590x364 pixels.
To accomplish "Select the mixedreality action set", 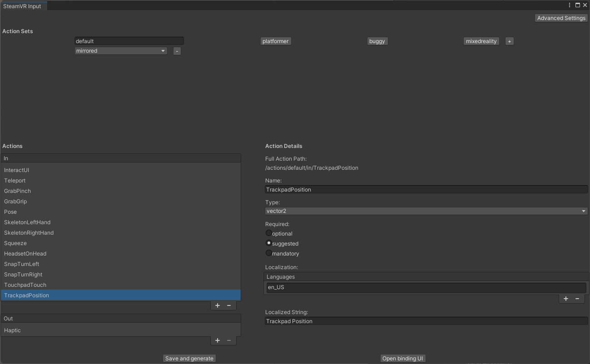I will pyautogui.click(x=481, y=41).
